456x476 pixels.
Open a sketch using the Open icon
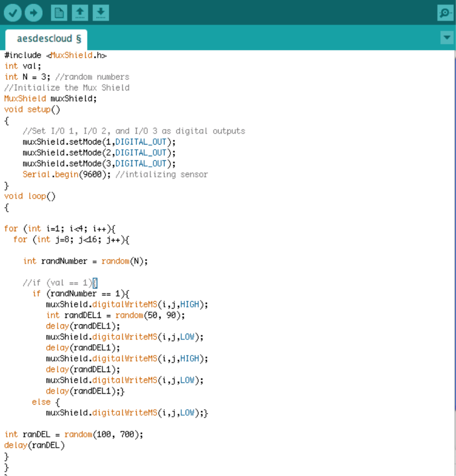80,13
